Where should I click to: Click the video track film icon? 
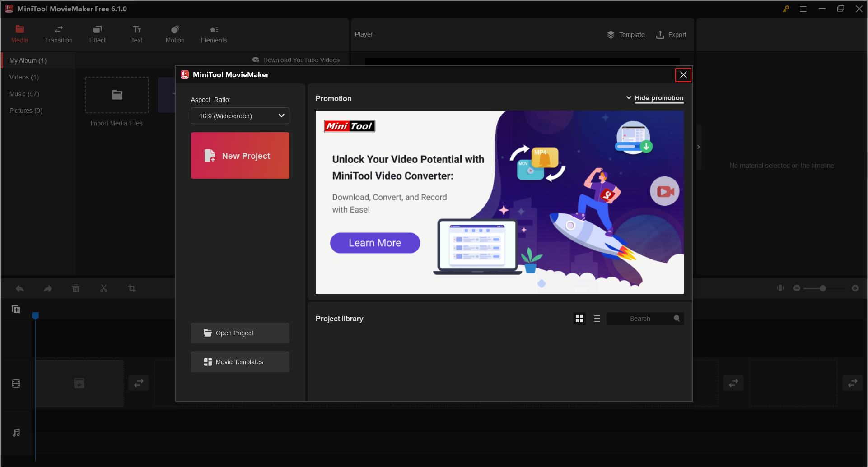pyautogui.click(x=16, y=384)
